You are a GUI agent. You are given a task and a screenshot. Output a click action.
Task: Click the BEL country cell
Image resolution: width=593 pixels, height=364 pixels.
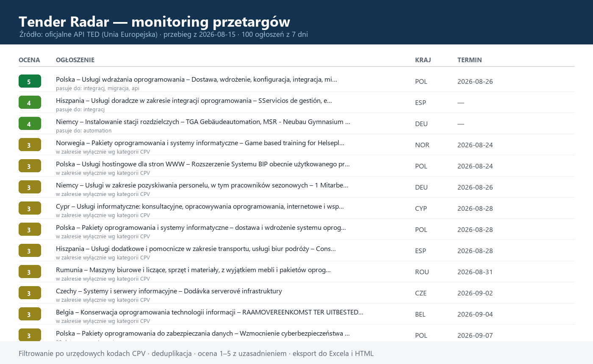[x=420, y=314]
